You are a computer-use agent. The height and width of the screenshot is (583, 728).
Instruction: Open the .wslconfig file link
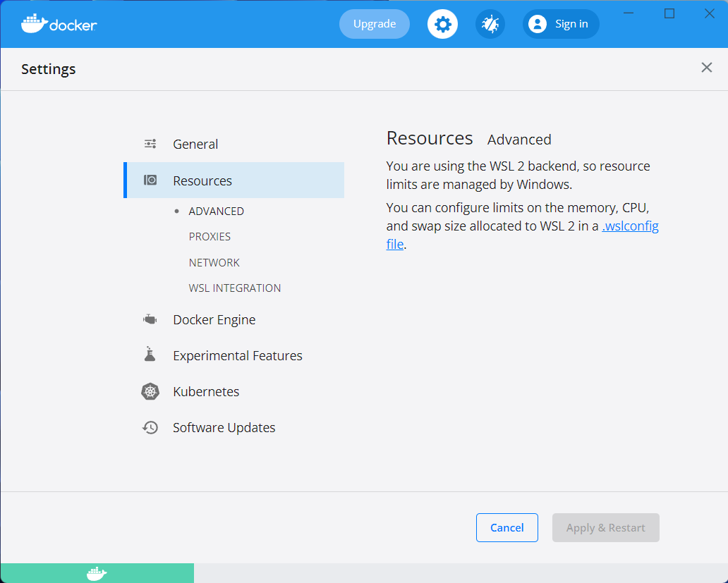630,226
